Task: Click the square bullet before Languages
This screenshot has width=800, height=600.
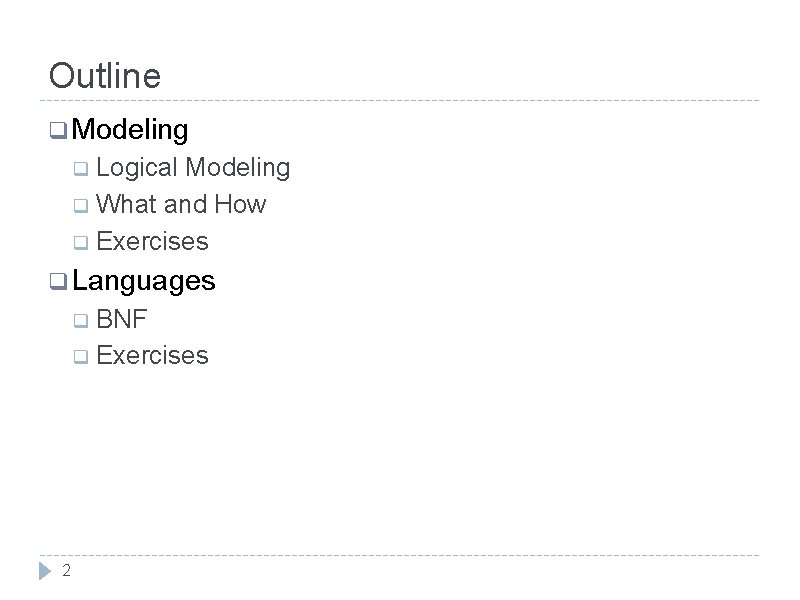Action: 58,282
